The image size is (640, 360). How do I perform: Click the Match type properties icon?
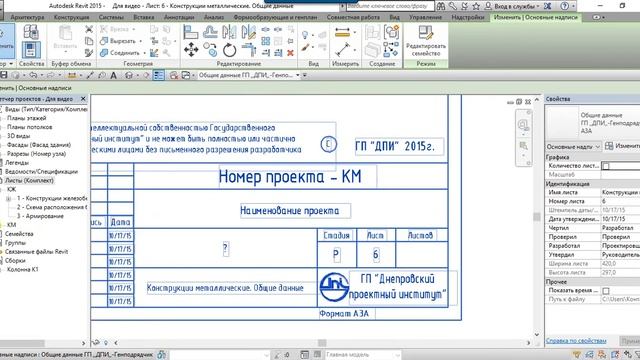click(89, 53)
